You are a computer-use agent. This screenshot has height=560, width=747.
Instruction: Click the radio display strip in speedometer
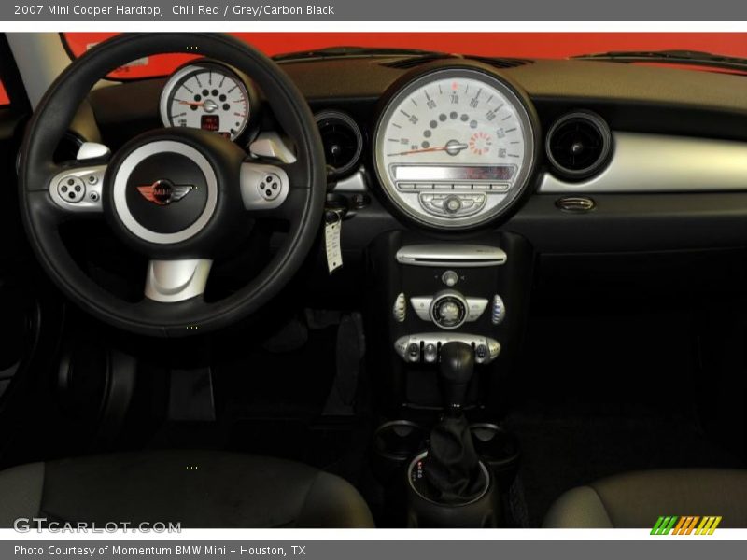[x=453, y=173]
